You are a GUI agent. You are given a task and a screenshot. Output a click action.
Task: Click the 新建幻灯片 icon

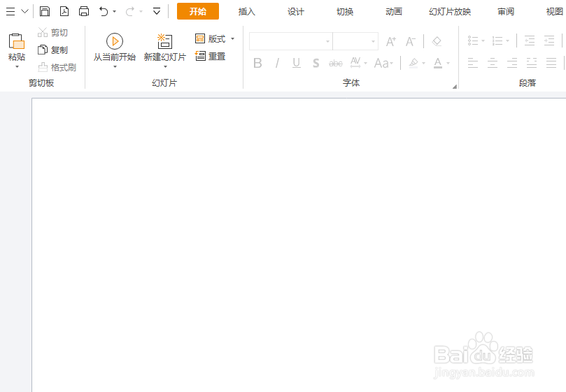[x=165, y=41]
